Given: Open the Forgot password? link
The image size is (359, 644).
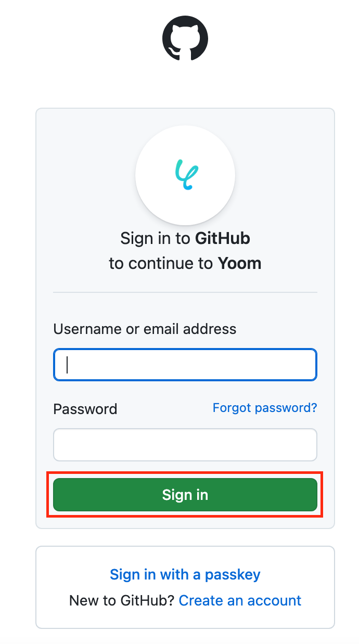Looking at the screenshot, I should [x=265, y=407].
